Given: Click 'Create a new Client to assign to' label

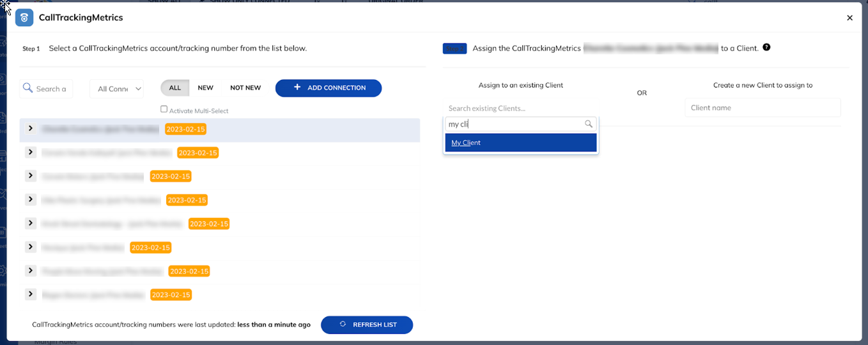Looking at the screenshot, I should [x=763, y=85].
